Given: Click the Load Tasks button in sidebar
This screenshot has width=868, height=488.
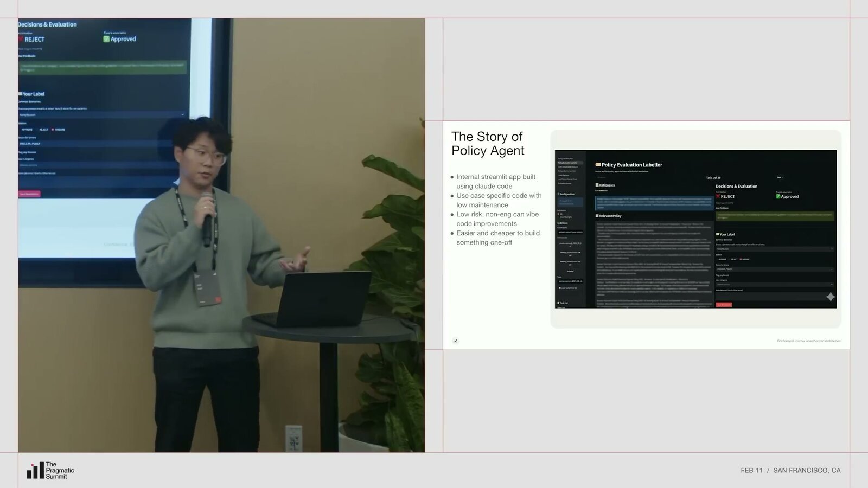Looking at the screenshot, I should [568, 288].
